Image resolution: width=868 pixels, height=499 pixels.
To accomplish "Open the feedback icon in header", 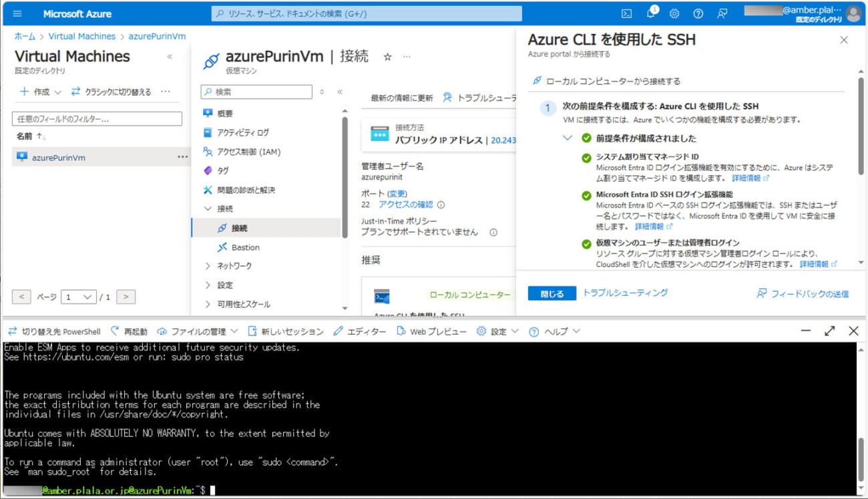I will (722, 13).
